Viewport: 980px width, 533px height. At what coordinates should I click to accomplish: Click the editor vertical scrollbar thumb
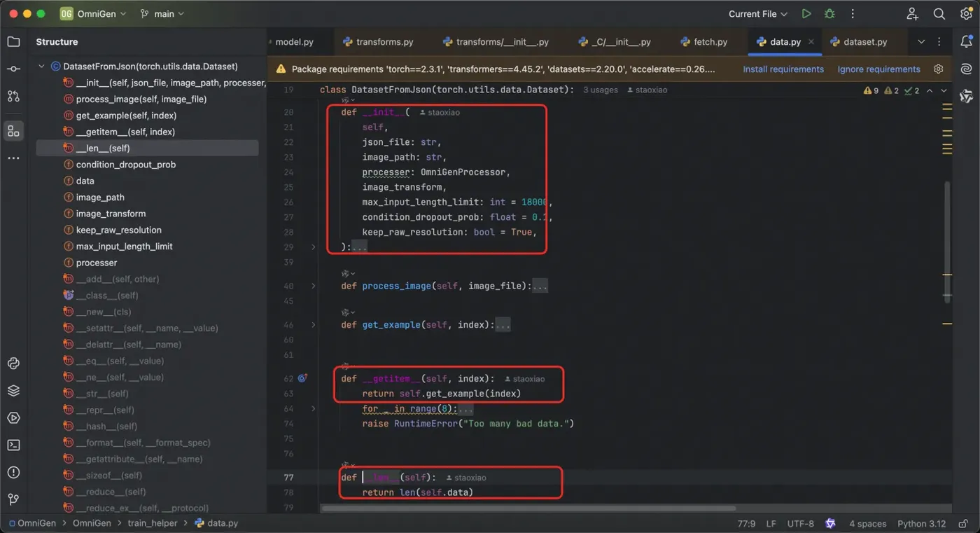coord(948,242)
